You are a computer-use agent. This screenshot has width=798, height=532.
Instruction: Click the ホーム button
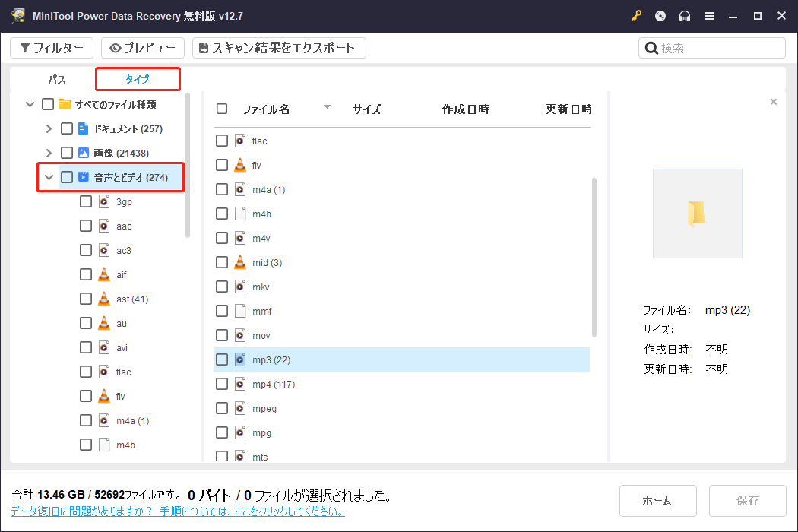pyautogui.click(x=657, y=500)
